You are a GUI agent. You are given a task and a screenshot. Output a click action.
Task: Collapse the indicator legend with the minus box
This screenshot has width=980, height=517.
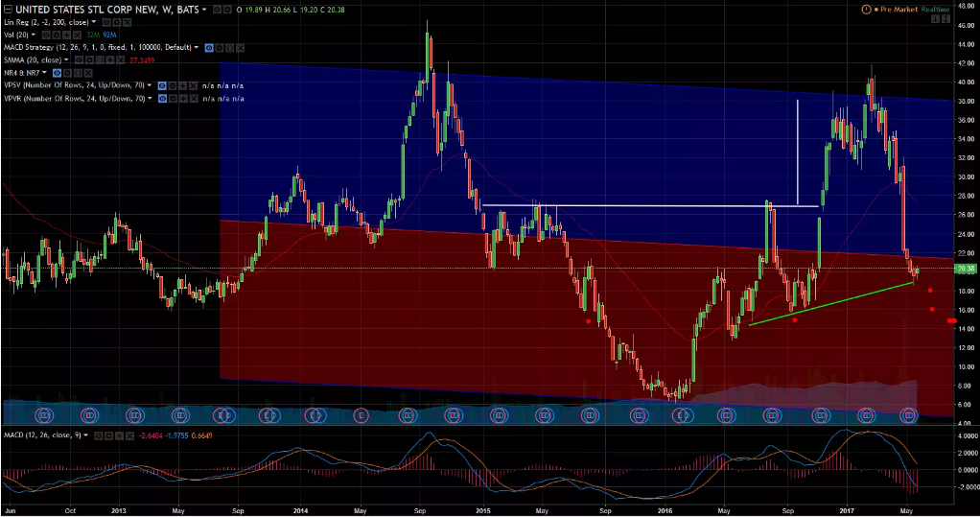coord(8,10)
